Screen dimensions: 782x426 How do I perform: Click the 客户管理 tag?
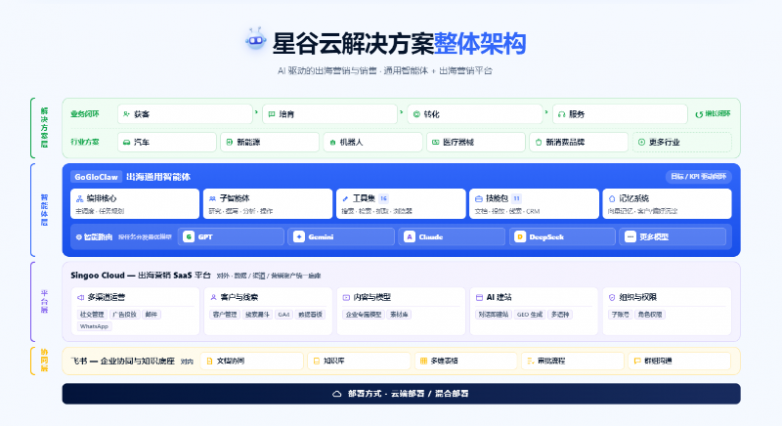click(x=225, y=314)
